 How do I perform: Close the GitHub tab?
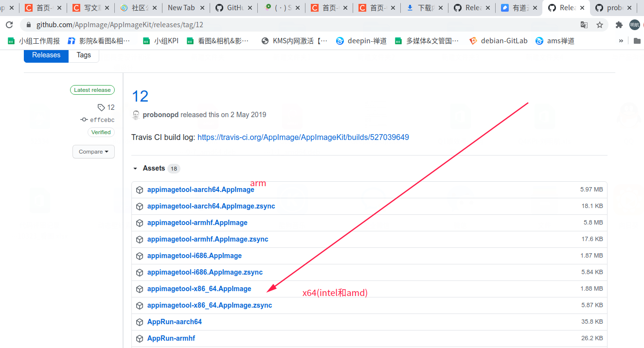click(250, 8)
